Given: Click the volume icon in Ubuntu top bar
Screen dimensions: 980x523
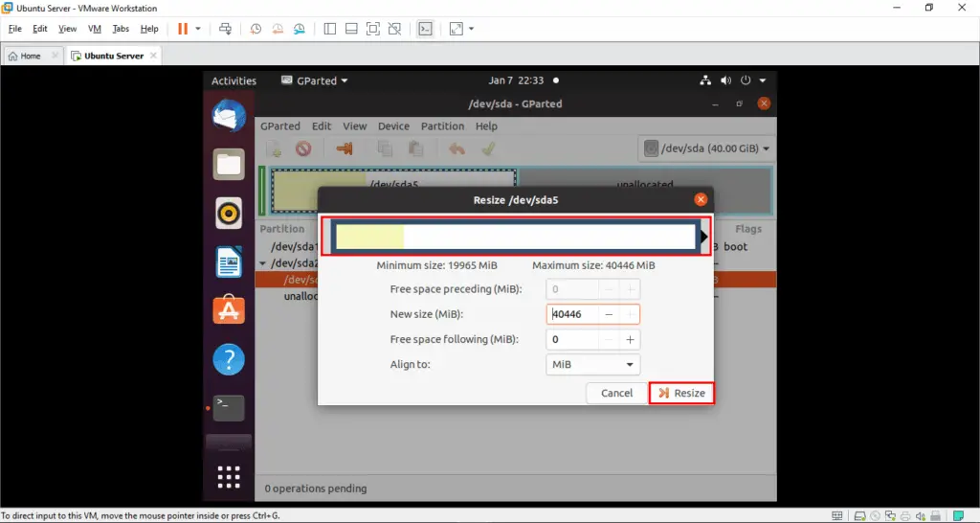Looking at the screenshot, I should (725, 80).
